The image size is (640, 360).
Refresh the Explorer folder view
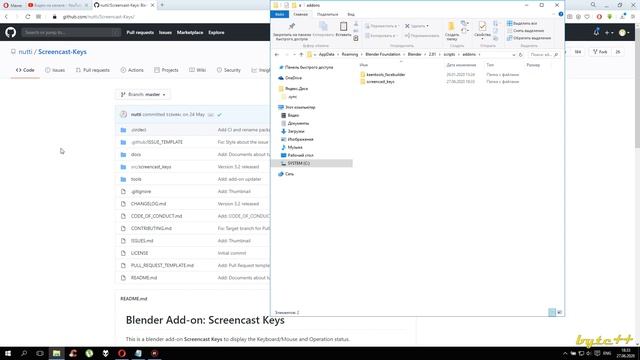point(521,54)
